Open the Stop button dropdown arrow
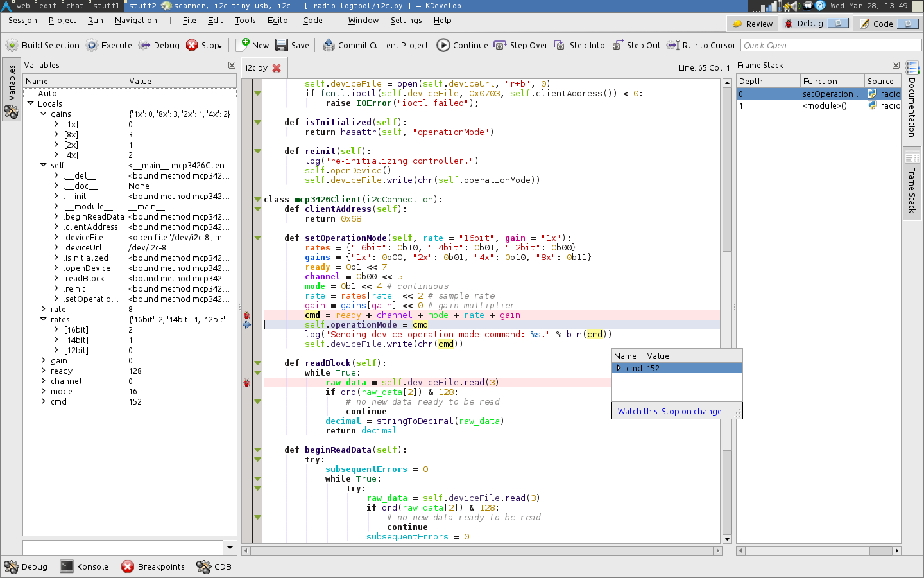 (220, 46)
